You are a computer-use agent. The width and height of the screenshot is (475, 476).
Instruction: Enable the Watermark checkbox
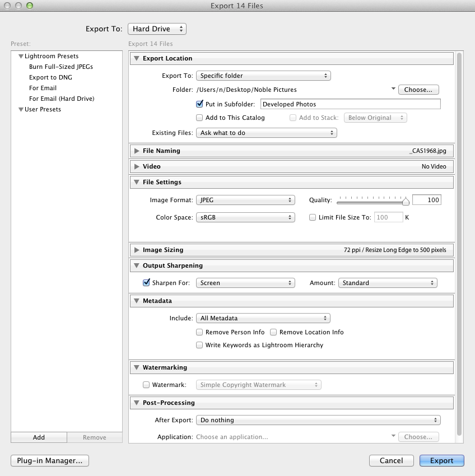(146, 385)
